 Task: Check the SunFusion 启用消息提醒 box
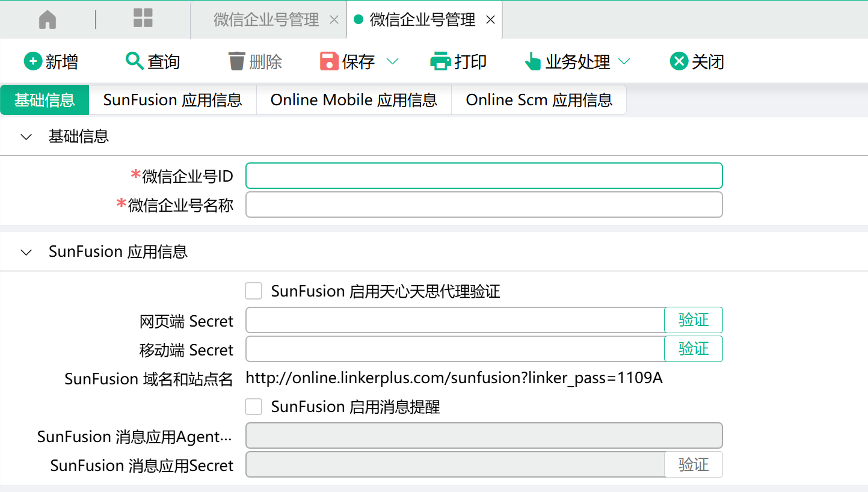(x=254, y=407)
